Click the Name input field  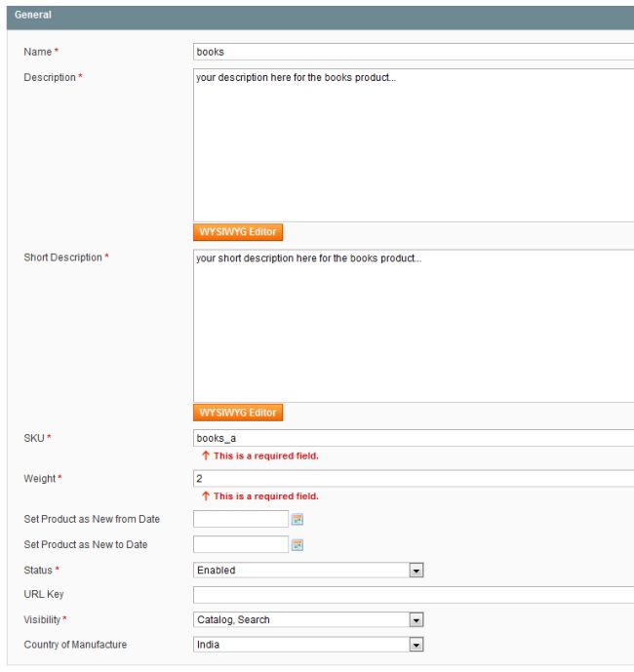[x=414, y=52]
